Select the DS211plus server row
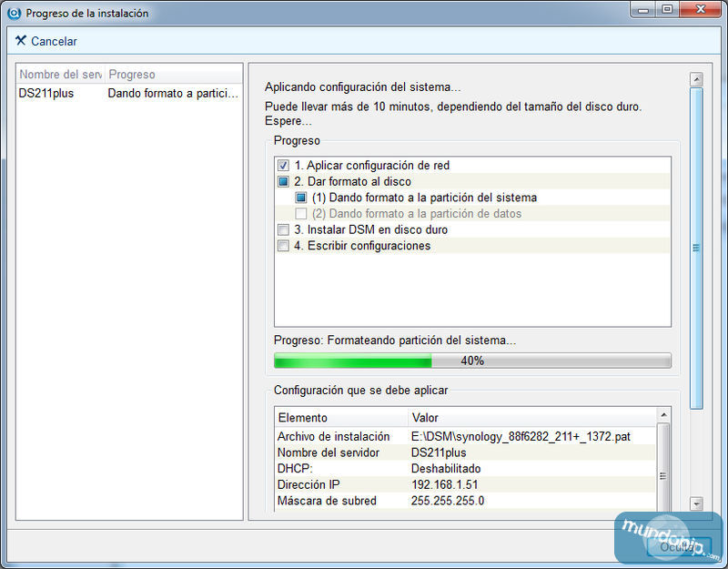Image resolution: width=728 pixels, height=569 pixels. 129,94
